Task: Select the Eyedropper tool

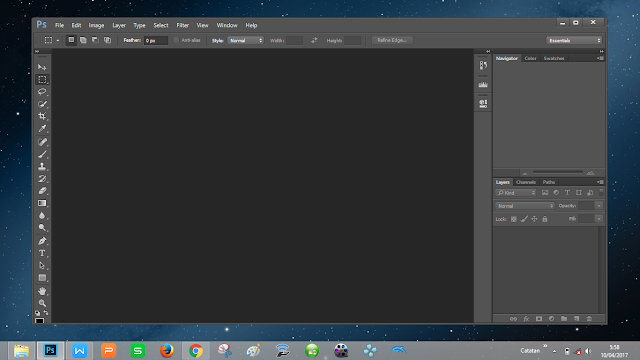Action: coord(42,129)
